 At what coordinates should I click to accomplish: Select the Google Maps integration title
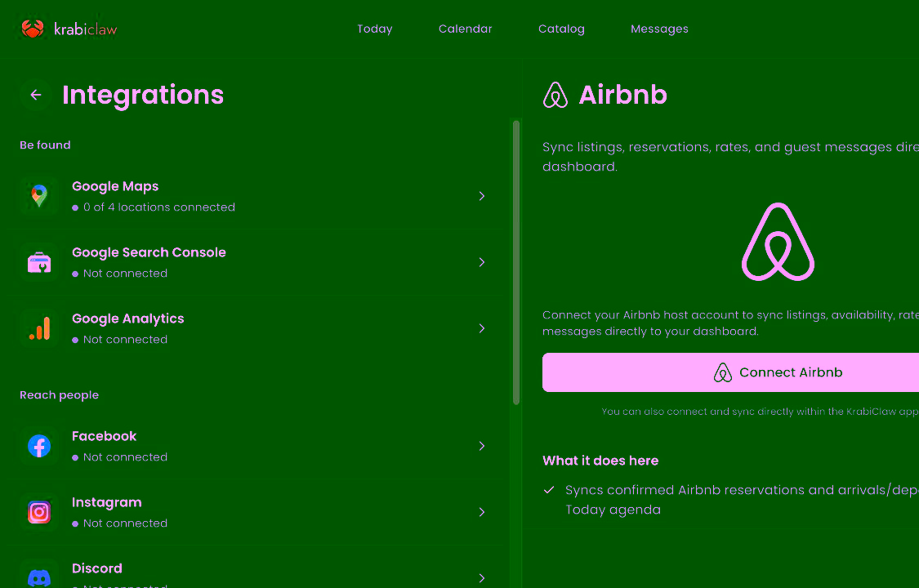click(x=115, y=186)
